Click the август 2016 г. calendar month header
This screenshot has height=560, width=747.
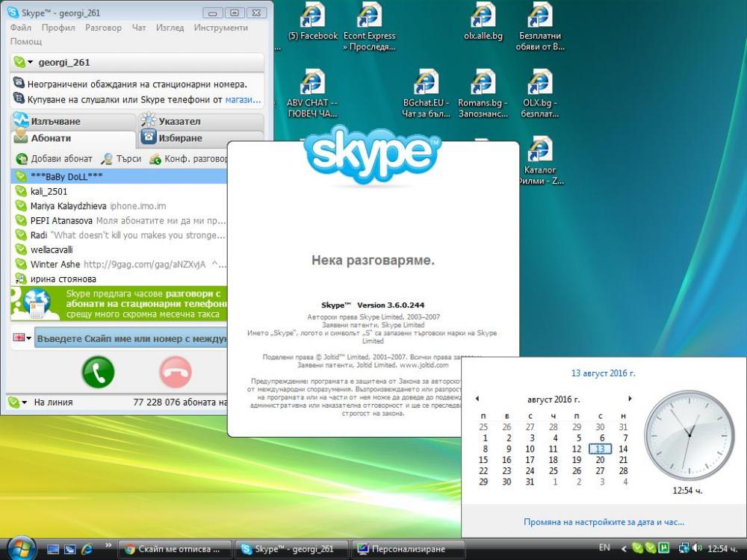[x=553, y=399]
